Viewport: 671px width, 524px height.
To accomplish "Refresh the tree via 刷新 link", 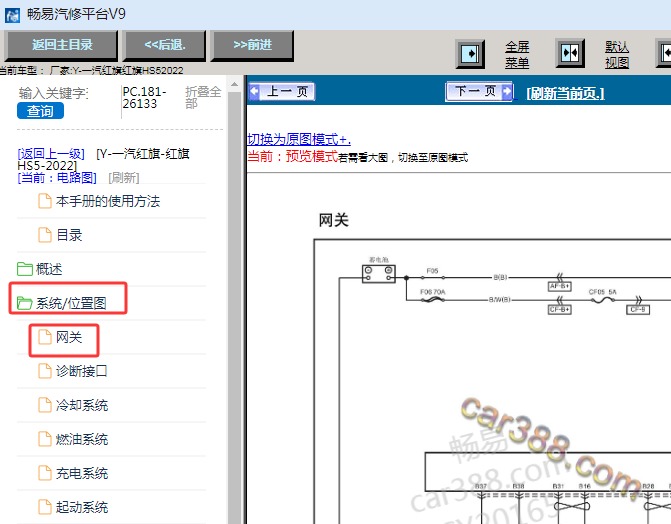I will [124, 177].
